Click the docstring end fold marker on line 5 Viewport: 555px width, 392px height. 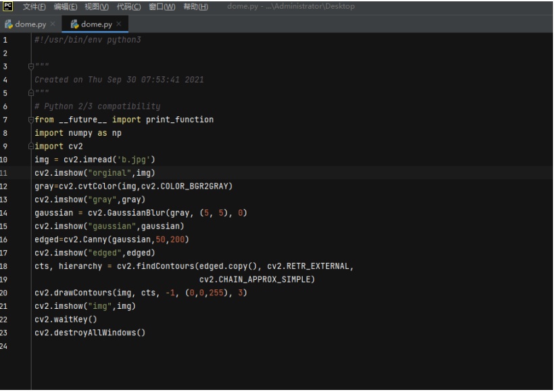pyautogui.click(x=31, y=93)
